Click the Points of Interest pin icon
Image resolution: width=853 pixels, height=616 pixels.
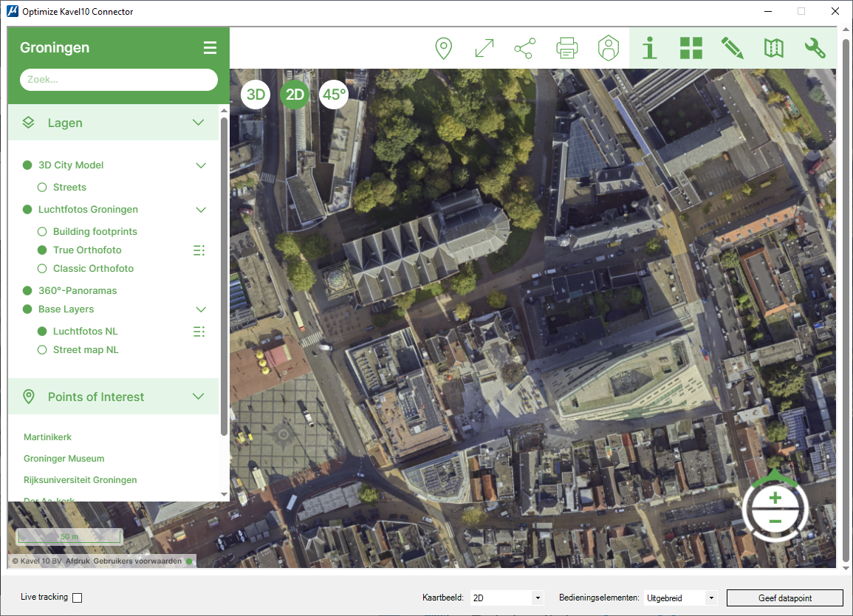(x=29, y=397)
